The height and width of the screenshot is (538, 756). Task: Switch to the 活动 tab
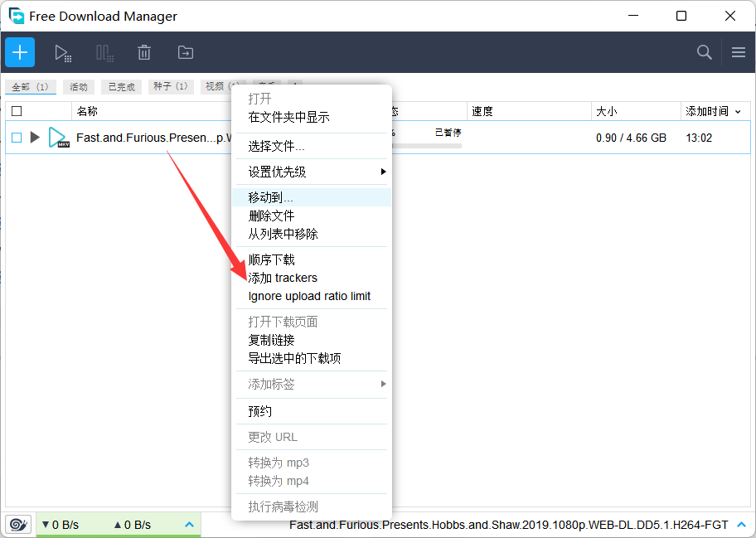(x=79, y=87)
